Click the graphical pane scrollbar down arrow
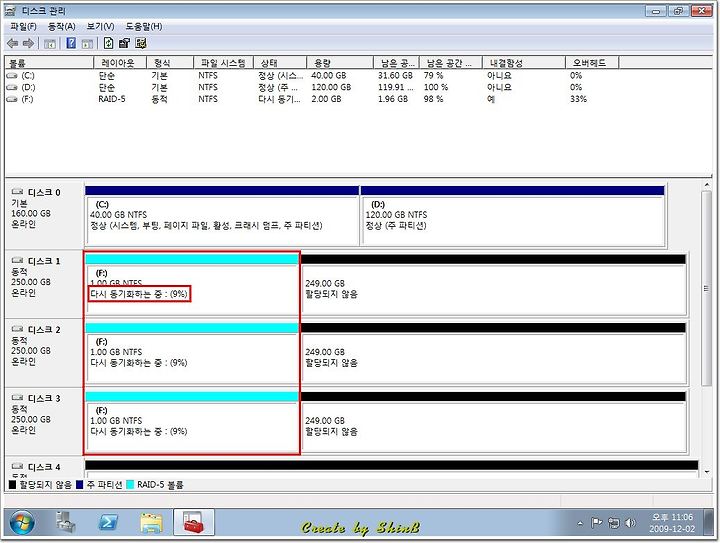 [x=706, y=472]
